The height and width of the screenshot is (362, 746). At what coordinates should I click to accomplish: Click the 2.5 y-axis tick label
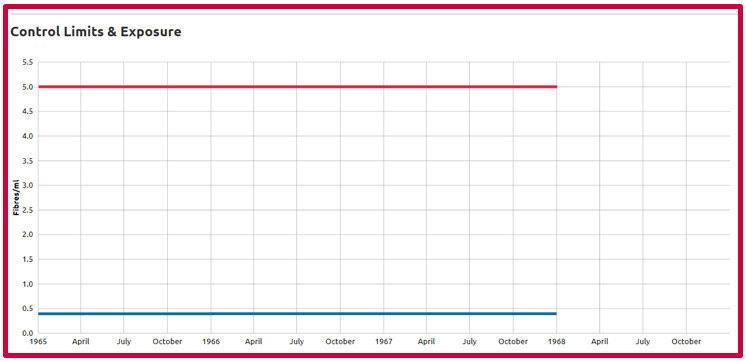coord(27,210)
